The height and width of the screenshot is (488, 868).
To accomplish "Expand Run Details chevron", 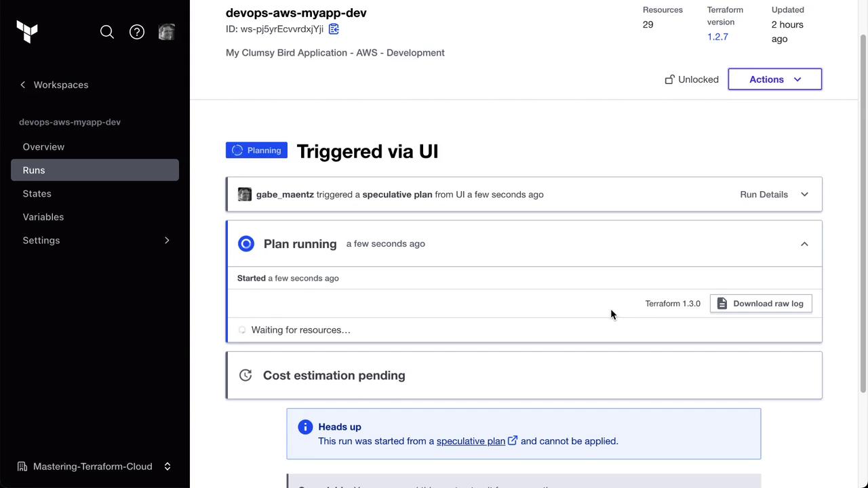I will pos(804,195).
